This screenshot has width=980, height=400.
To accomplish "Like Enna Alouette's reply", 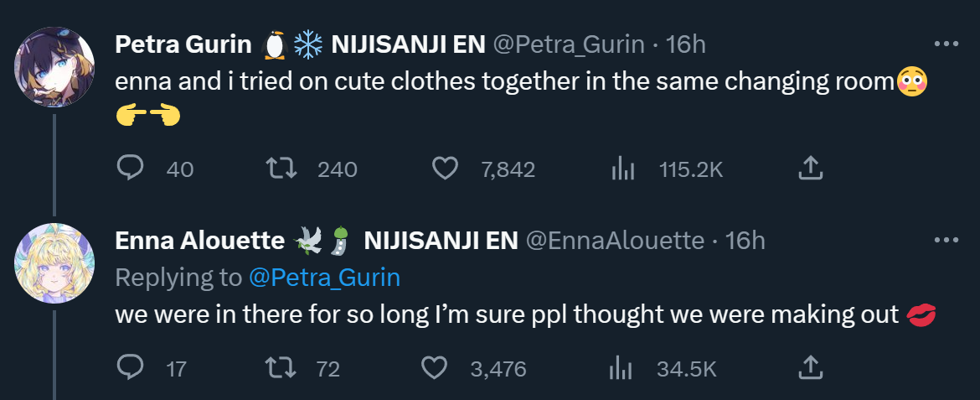I will (434, 368).
